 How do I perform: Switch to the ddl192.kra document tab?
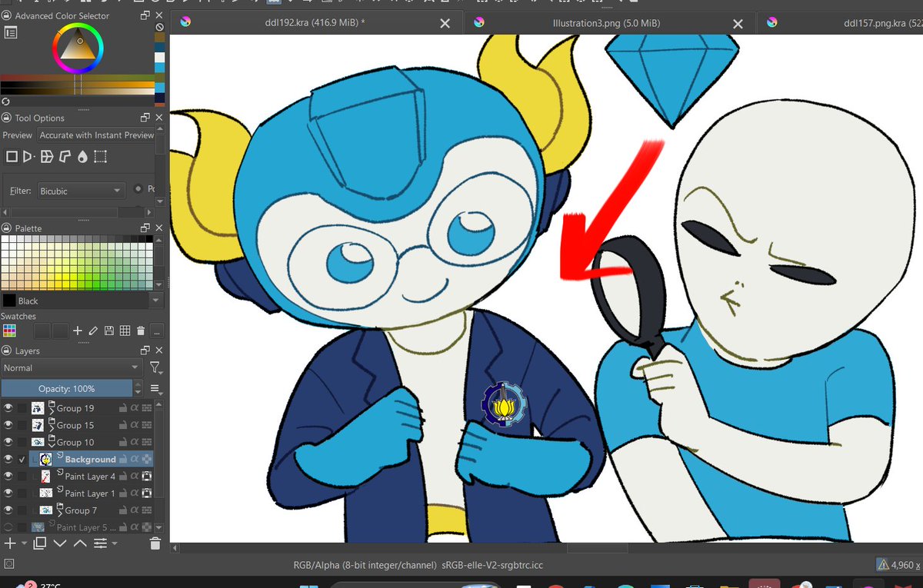point(315,23)
